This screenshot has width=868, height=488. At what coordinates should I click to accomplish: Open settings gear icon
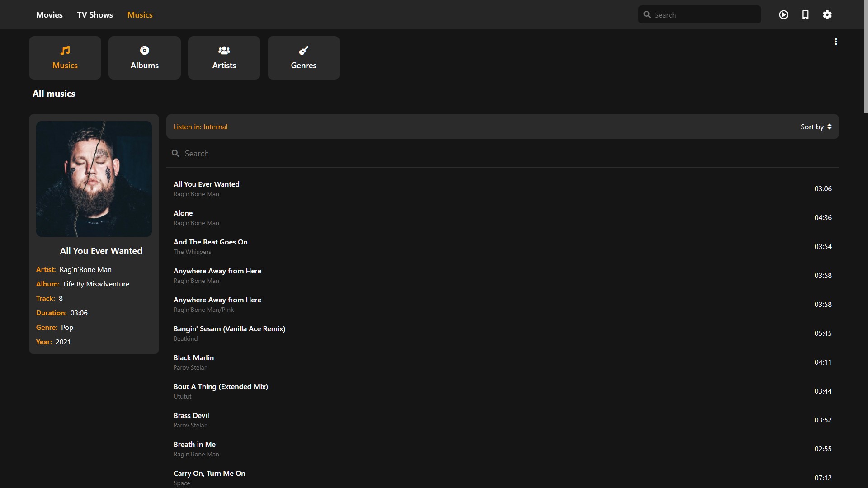[x=827, y=15]
